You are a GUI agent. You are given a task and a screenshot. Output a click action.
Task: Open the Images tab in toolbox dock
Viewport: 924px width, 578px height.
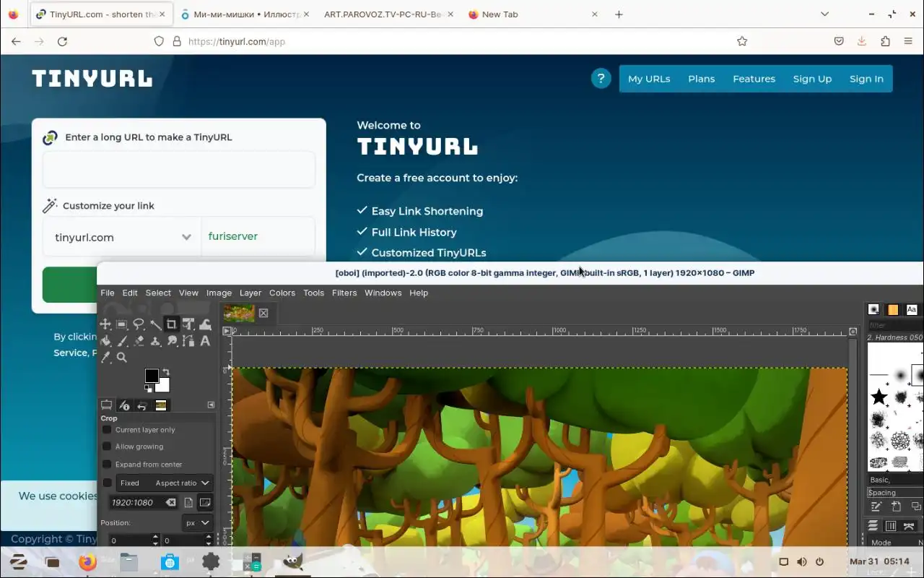tap(161, 405)
